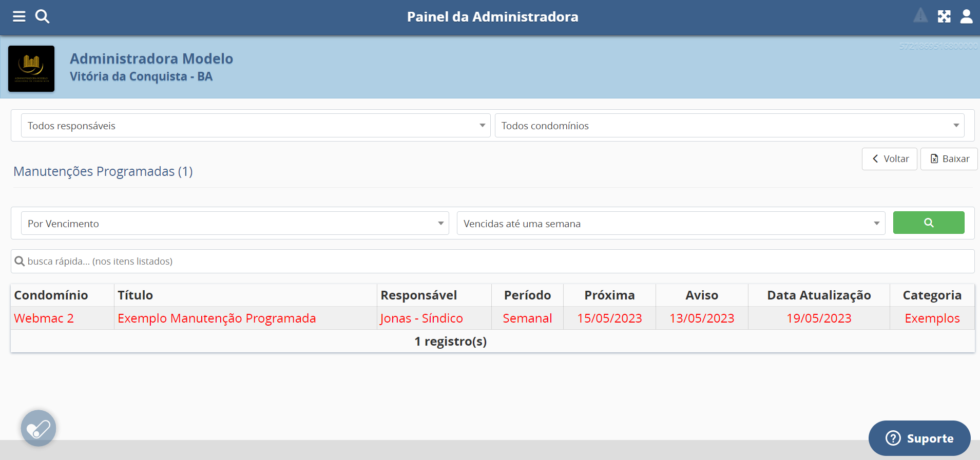Open the Exemplo Manutenção Programada entry
Viewport: 980px width, 460px height.
(x=217, y=318)
